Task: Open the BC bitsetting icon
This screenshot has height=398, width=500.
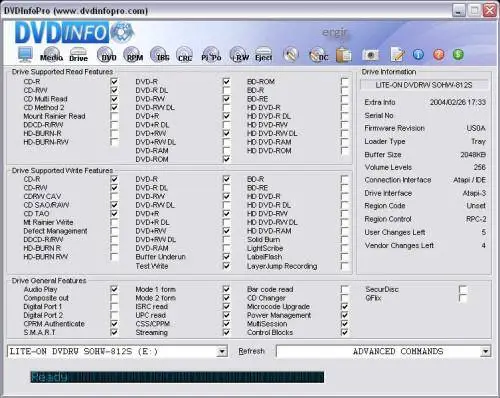Action: click(x=318, y=55)
